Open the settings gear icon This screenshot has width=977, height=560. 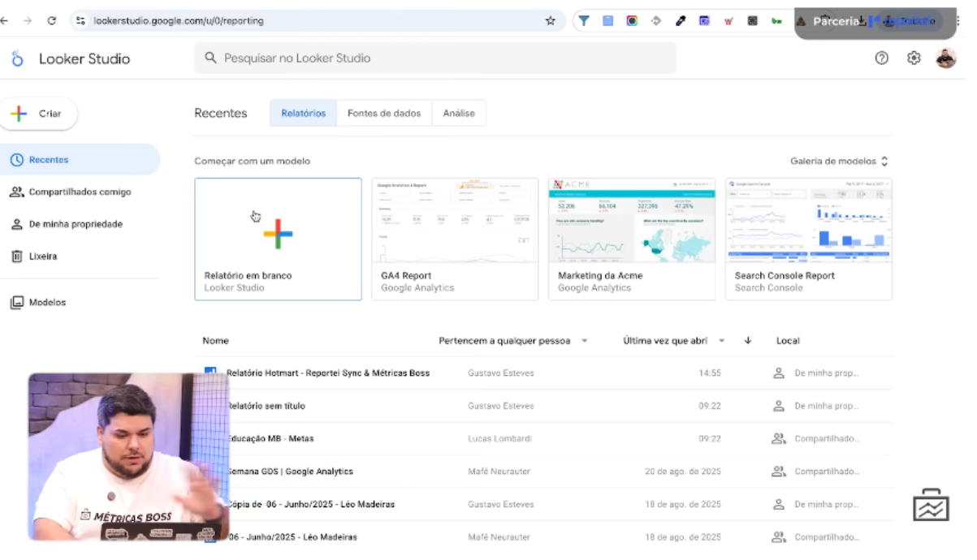click(914, 58)
